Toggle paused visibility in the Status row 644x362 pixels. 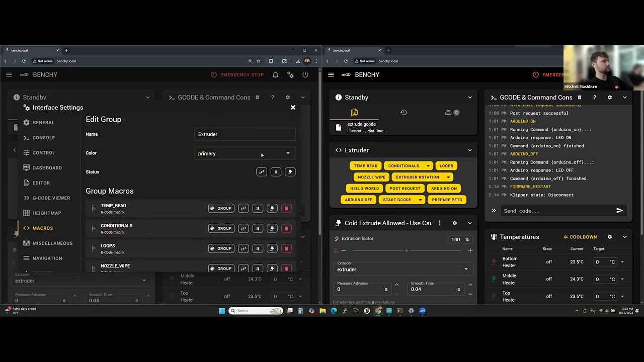[x=276, y=172]
